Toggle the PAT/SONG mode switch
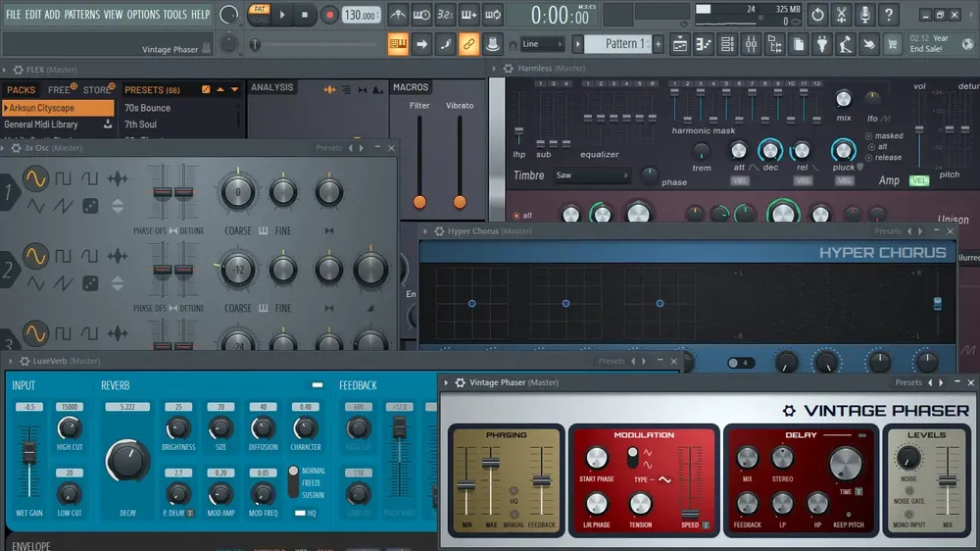This screenshot has height=551, width=980. click(259, 15)
